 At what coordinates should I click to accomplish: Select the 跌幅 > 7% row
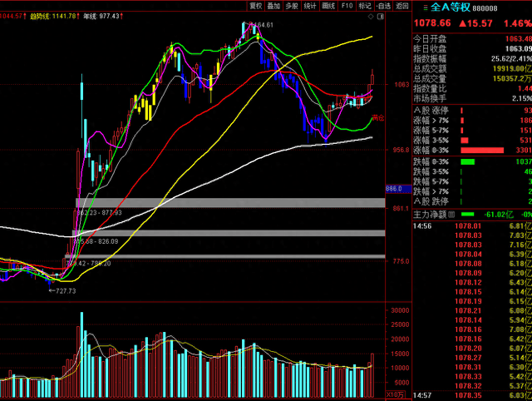point(472,191)
